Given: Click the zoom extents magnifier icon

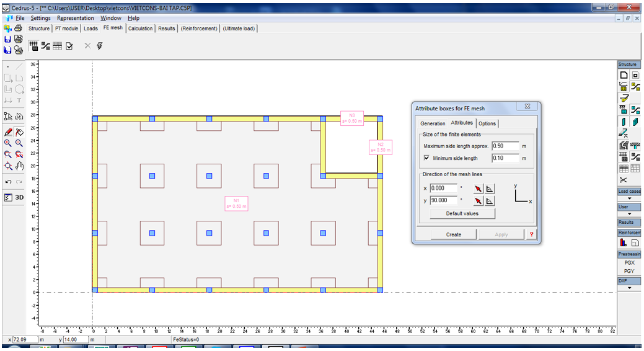Looking at the screenshot, I should click(8, 166).
